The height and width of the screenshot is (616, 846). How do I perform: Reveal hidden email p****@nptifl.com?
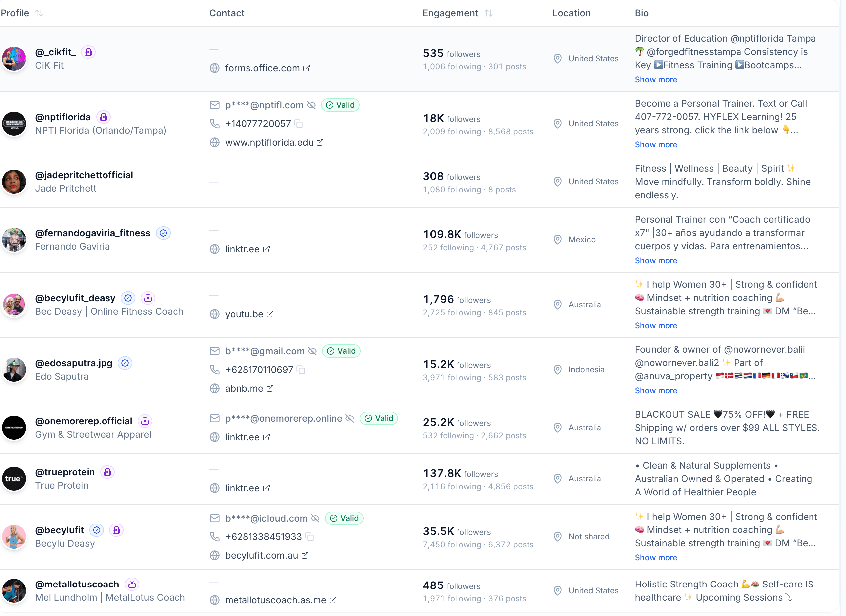point(311,105)
